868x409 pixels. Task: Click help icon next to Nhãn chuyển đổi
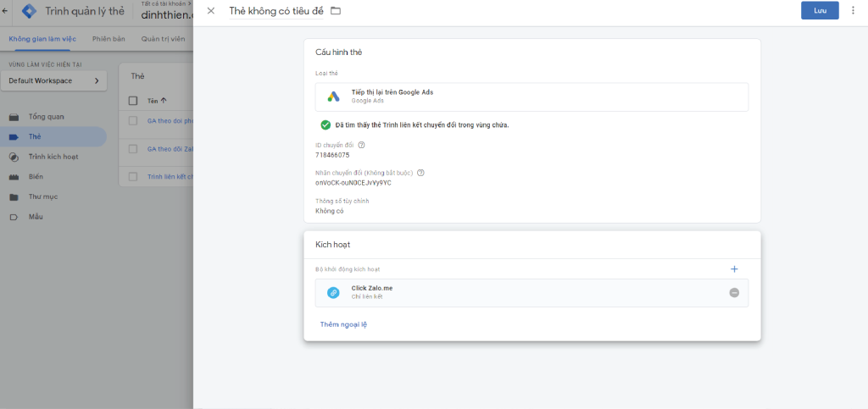(420, 173)
